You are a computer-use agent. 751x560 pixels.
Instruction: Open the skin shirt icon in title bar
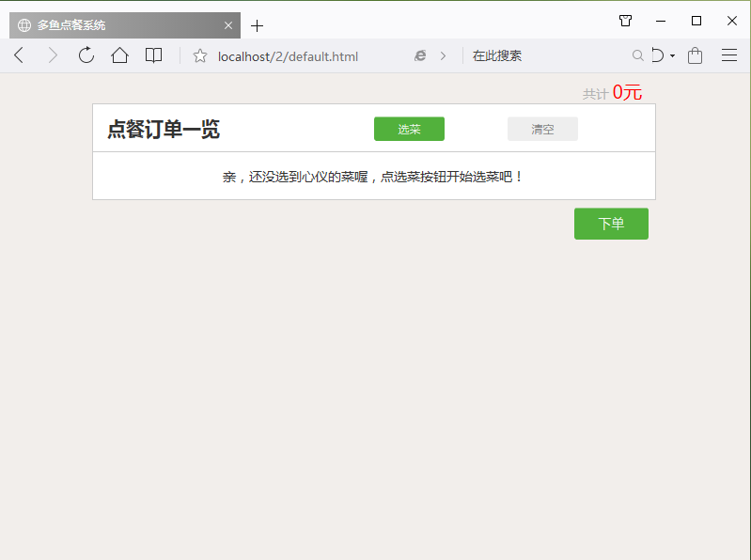(625, 21)
